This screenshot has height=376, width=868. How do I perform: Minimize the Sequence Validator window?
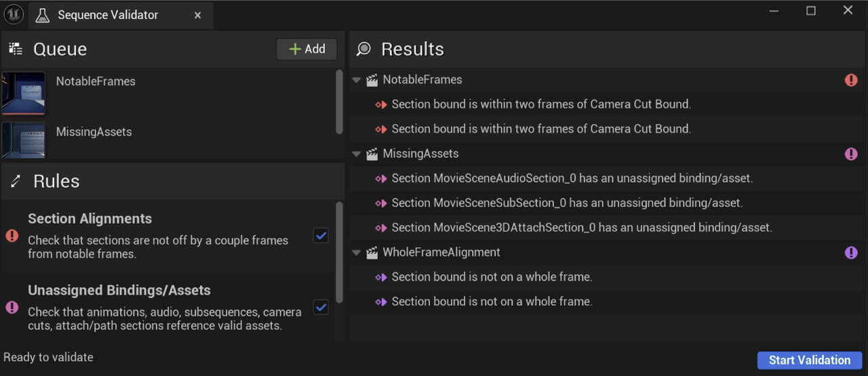click(774, 11)
